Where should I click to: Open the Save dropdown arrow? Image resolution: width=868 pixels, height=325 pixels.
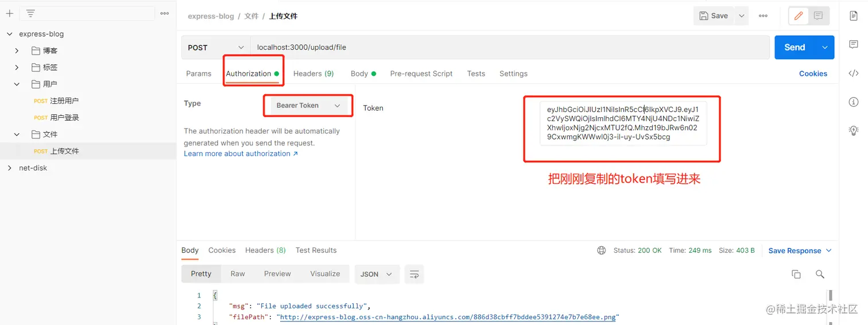741,16
